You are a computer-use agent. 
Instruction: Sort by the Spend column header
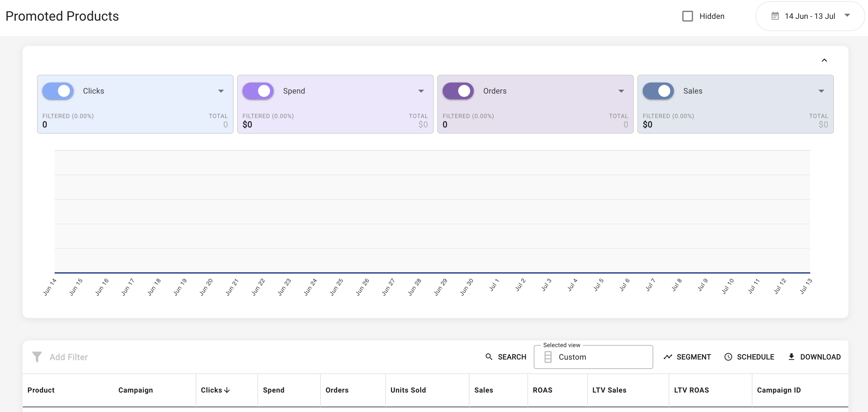click(x=273, y=390)
